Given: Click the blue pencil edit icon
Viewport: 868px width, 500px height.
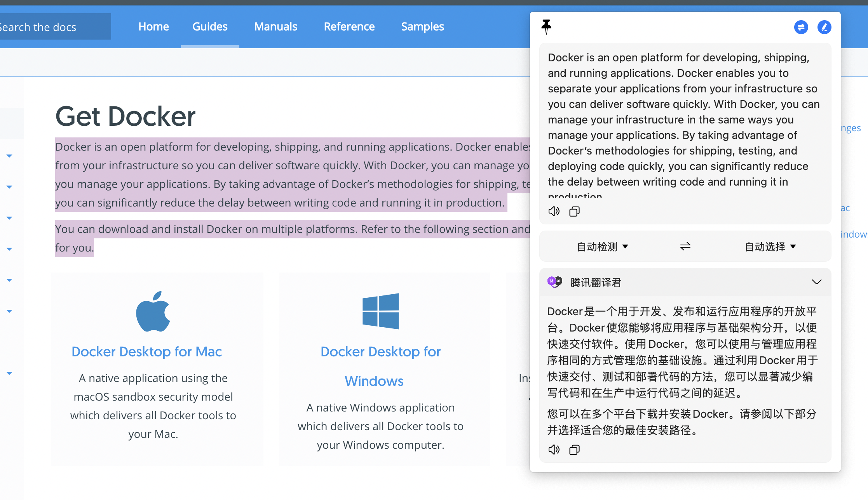Looking at the screenshot, I should [824, 27].
